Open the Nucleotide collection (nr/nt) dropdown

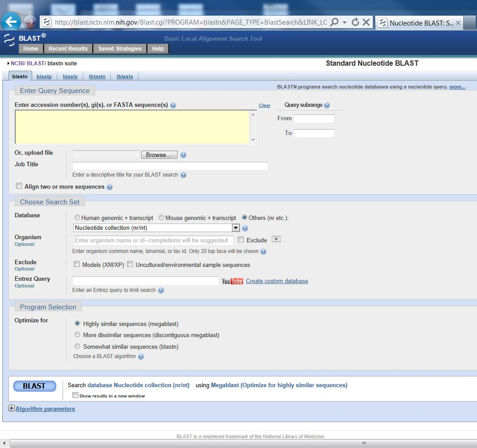156,228
